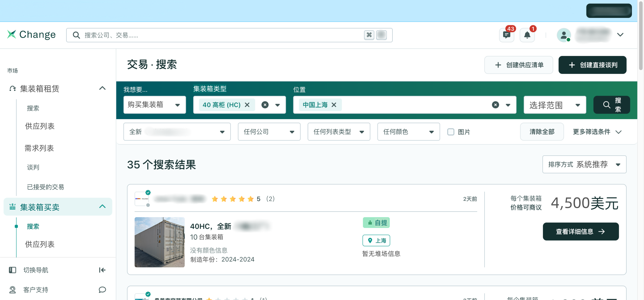Enable the 图片 checkbox filter
The image size is (644, 300).
tap(451, 132)
